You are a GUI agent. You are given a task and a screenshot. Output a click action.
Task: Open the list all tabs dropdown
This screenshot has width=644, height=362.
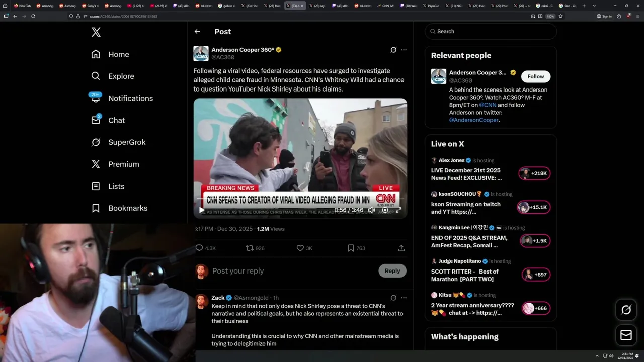coord(594,6)
